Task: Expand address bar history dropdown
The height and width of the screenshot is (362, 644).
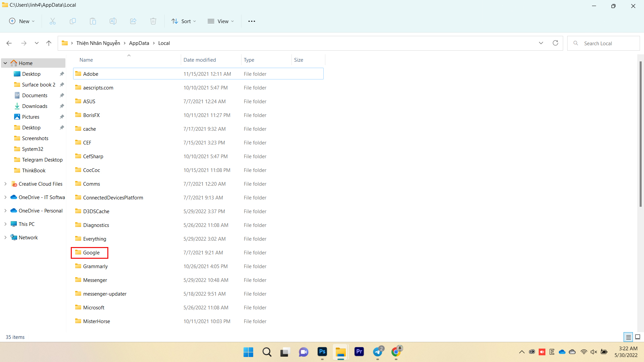Action: click(541, 43)
